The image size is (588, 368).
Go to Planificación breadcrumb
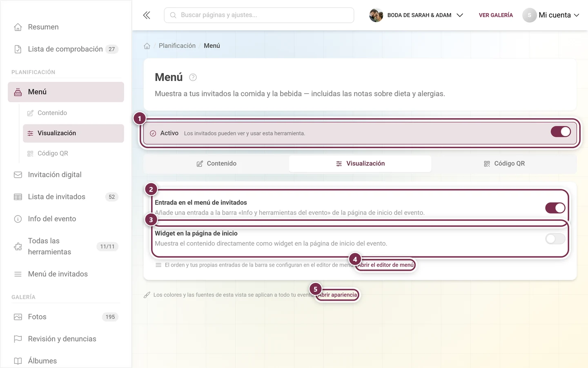(x=177, y=46)
